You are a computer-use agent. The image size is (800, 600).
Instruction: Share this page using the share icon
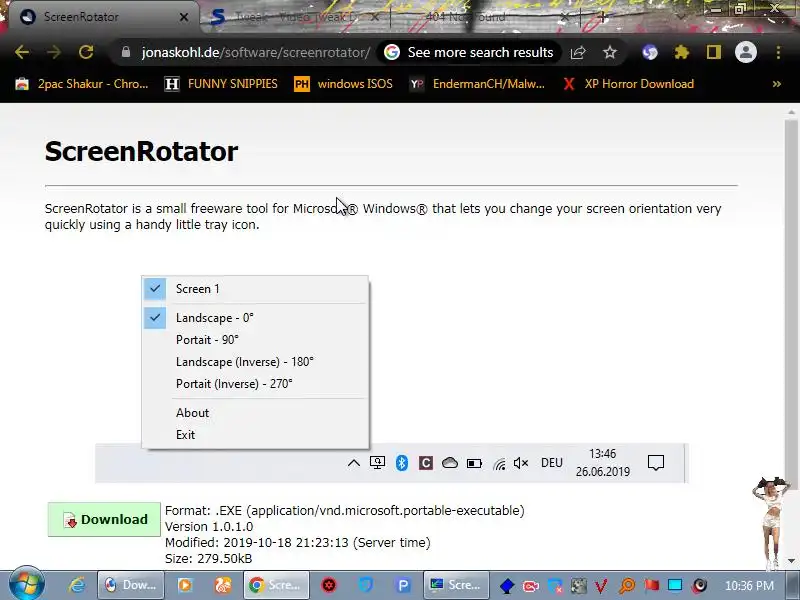click(x=578, y=52)
